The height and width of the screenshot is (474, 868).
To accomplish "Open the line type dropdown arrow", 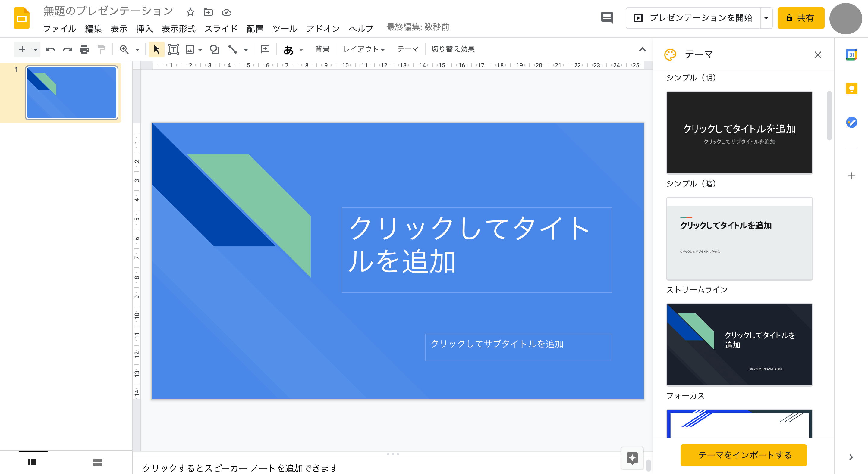I will (x=246, y=50).
